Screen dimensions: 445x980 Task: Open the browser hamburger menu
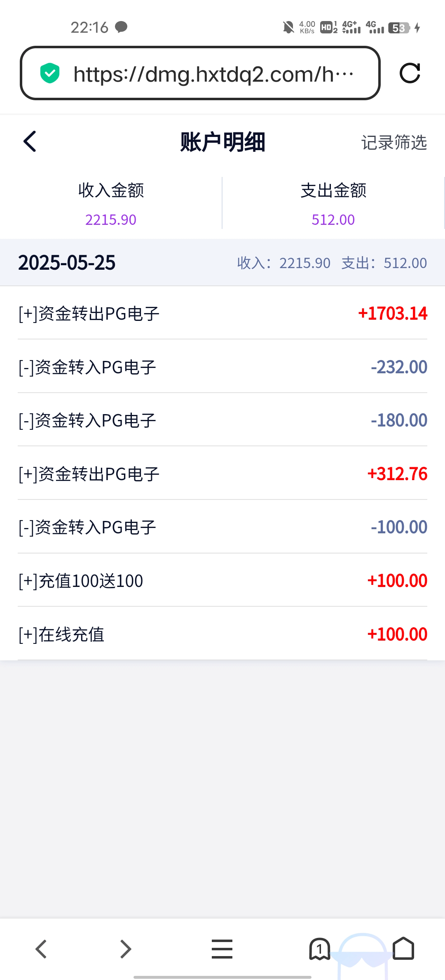pos(222,949)
